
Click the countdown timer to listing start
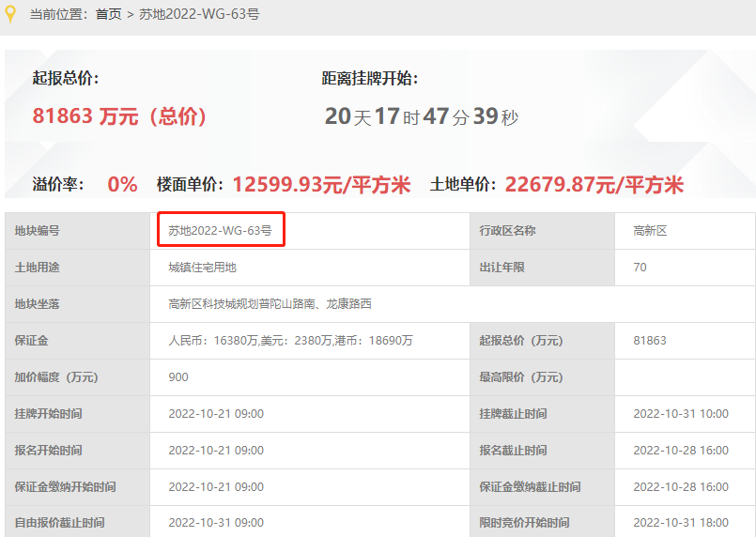click(x=421, y=116)
